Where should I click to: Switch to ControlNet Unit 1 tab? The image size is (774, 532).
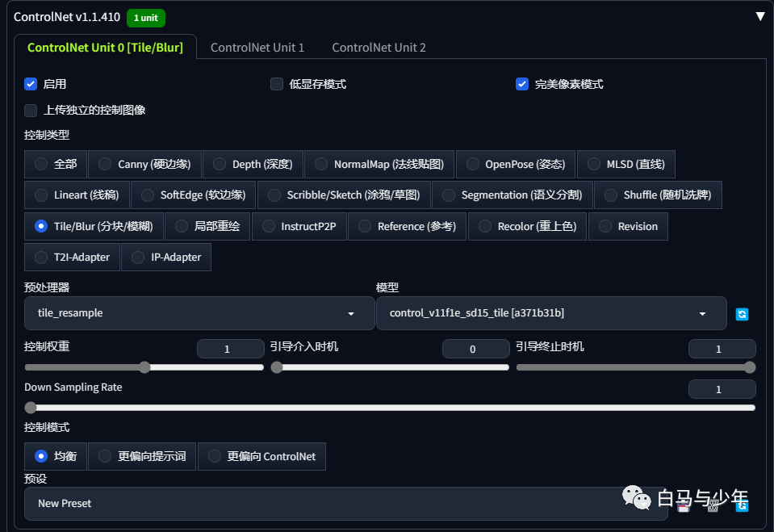[257, 48]
